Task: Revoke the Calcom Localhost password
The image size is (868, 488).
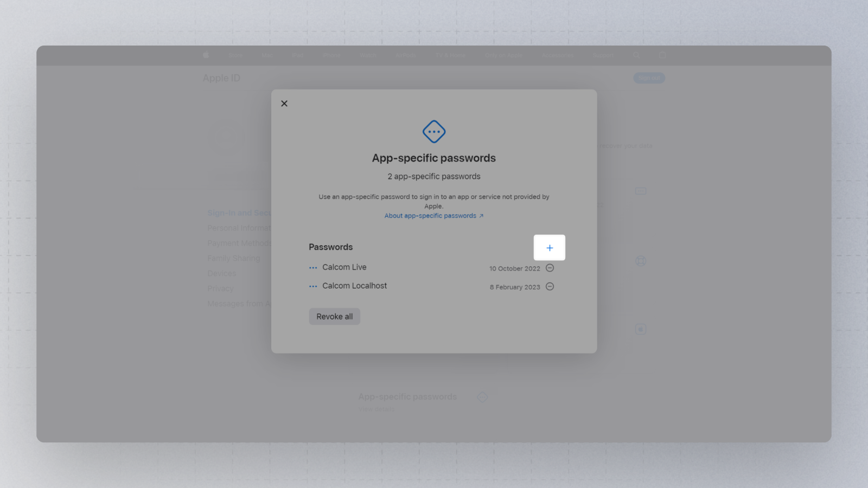Action: coord(550,286)
